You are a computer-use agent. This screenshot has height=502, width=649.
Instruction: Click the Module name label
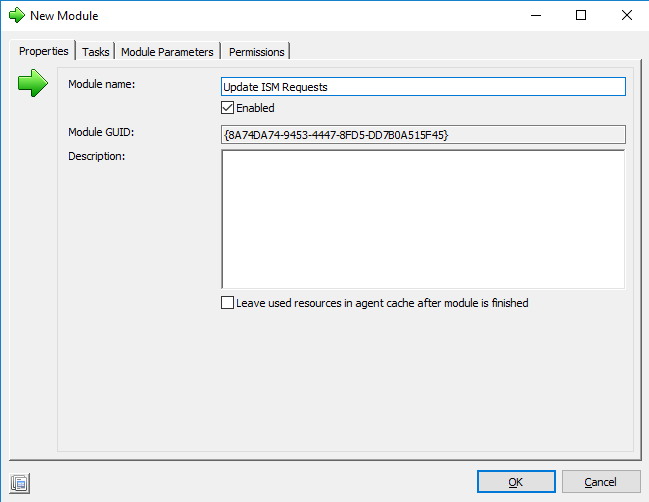click(101, 84)
